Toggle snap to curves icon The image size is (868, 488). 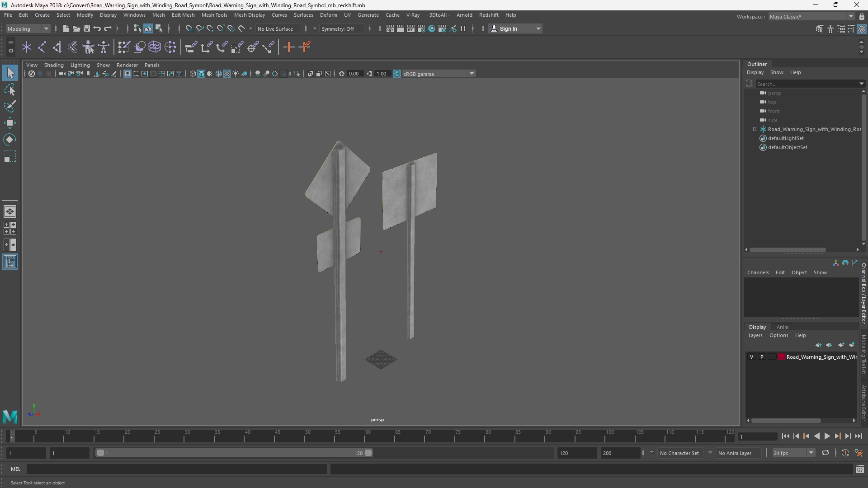200,28
